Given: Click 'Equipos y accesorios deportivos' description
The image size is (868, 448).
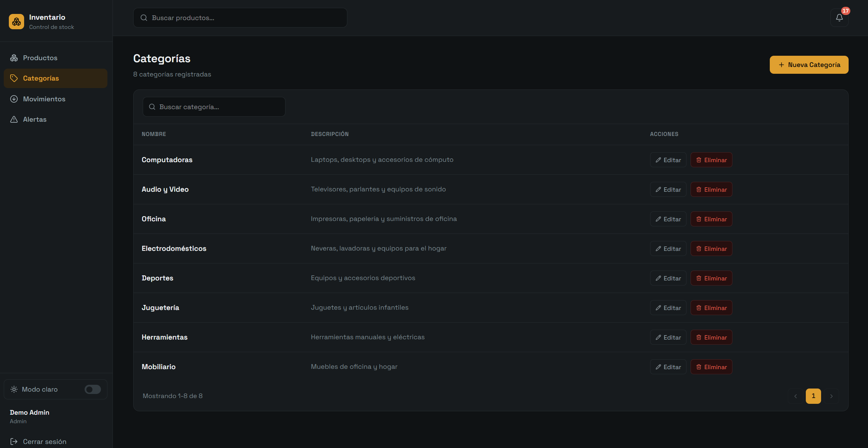Looking at the screenshot, I should (363, 278).
